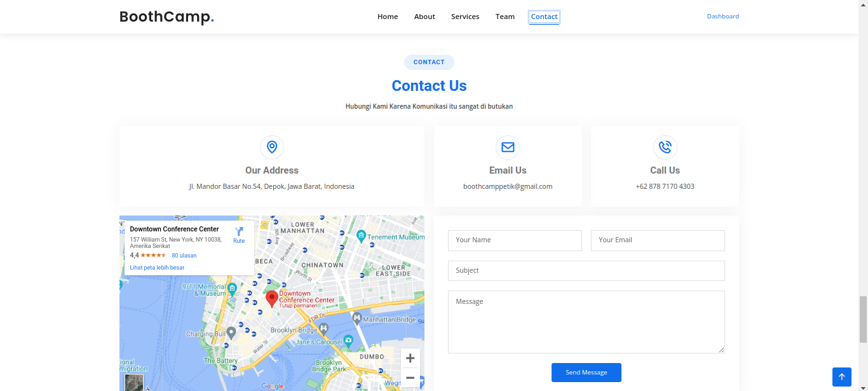
Task: Zoom out the map with minus button
Action: (x=410, y=378)
